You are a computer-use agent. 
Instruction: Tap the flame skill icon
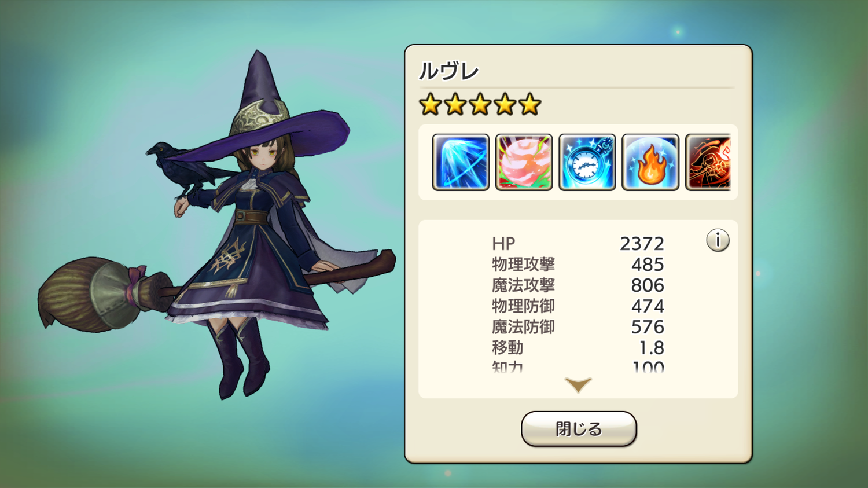pos(650,162)
